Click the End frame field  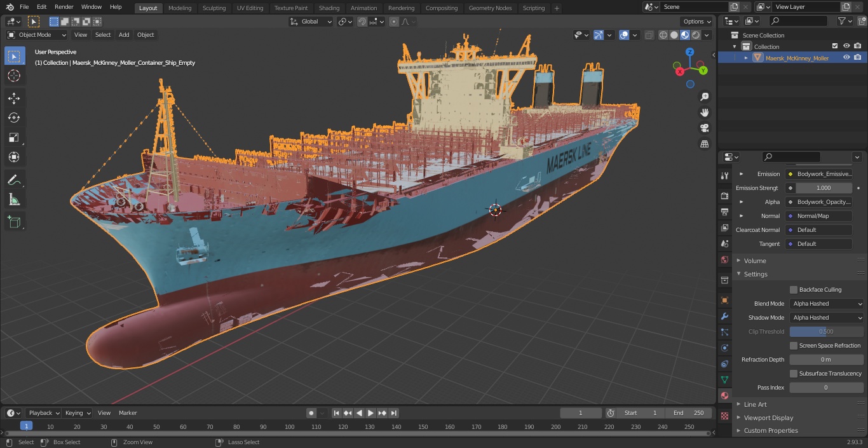coord(689,413)
